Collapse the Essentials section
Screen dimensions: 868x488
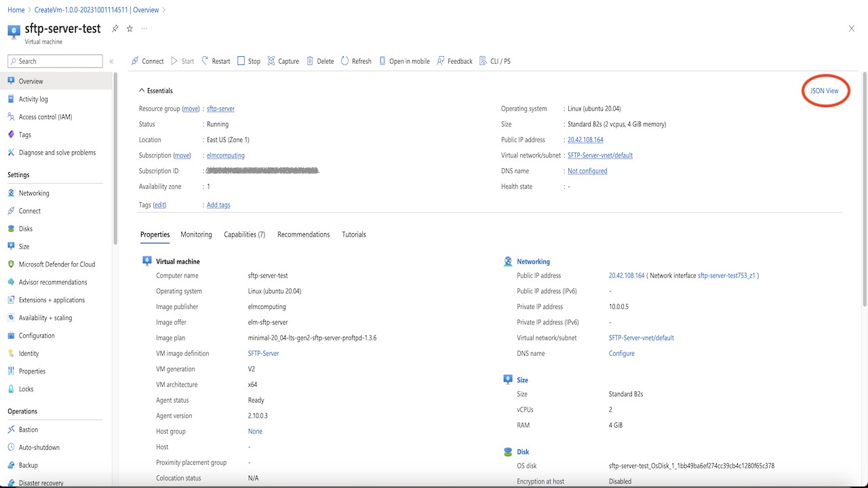[155, 91]
